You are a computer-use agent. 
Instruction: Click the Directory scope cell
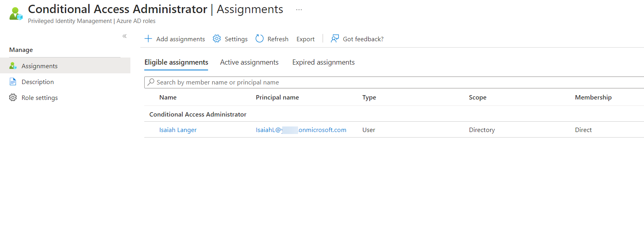coord(482,130)
